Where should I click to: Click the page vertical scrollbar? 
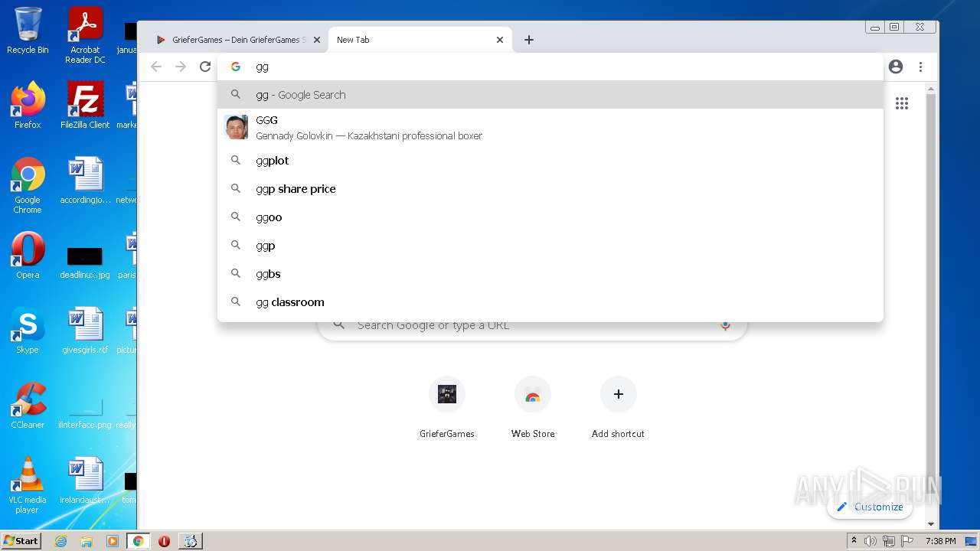931,306
